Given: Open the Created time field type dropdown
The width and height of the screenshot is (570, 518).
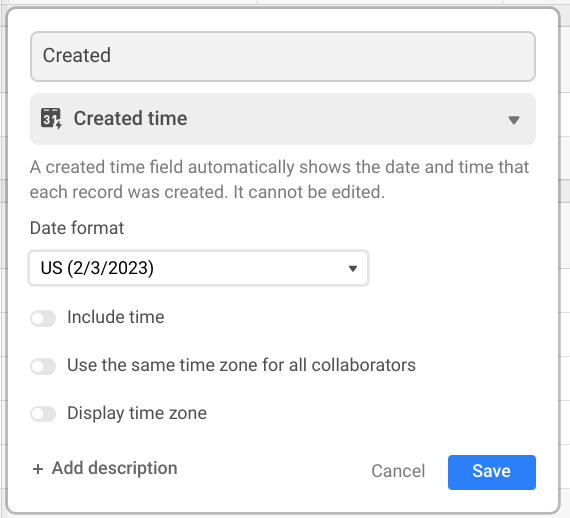Looking at the screenshot, I should pos(283,119).
